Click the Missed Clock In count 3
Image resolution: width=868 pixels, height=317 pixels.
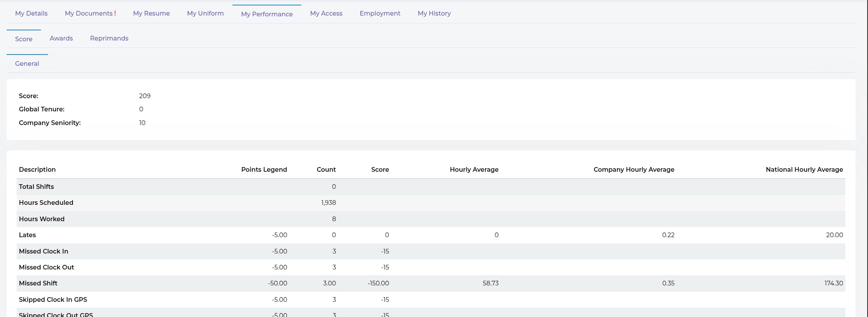click(334, 251)
